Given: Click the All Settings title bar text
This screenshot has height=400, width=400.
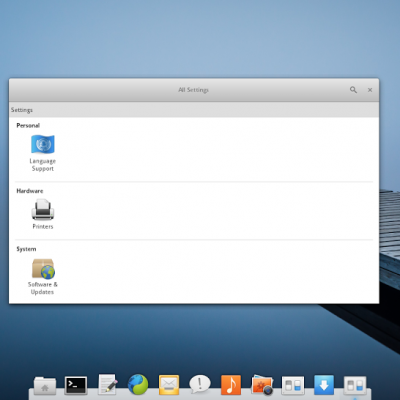Looking at the screenshot, I should (x=193, y=90).
